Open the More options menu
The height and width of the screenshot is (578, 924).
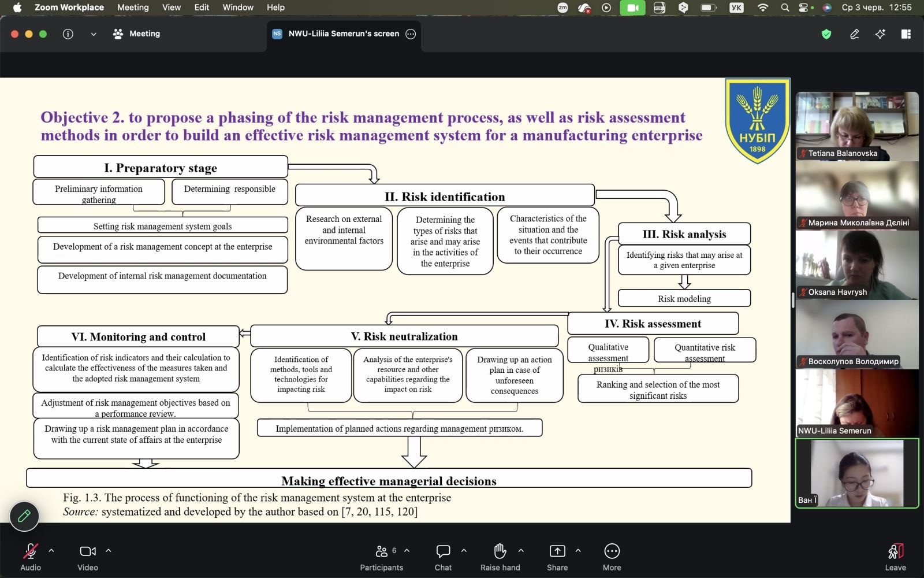click(x=612, y=557)
